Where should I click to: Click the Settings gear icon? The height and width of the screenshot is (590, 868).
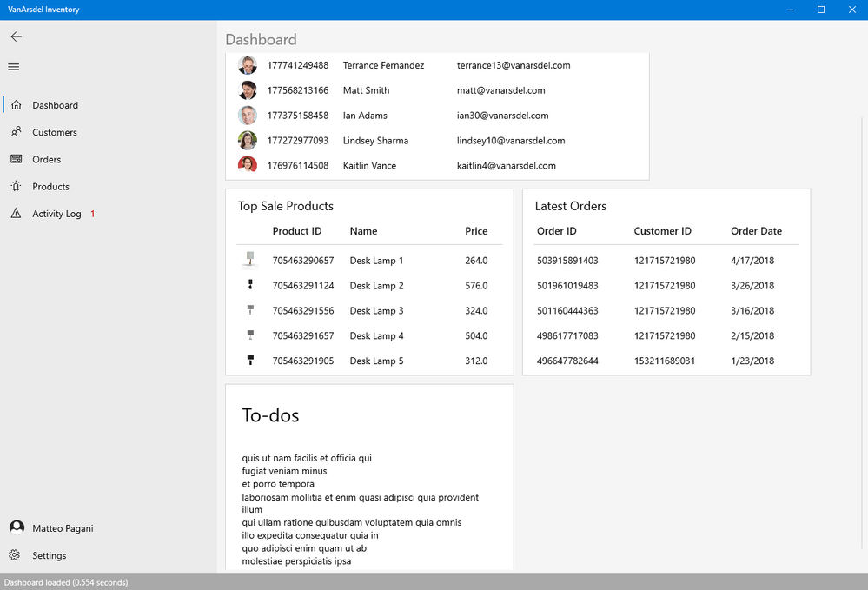pyautogui.click(x=15, y=554)
